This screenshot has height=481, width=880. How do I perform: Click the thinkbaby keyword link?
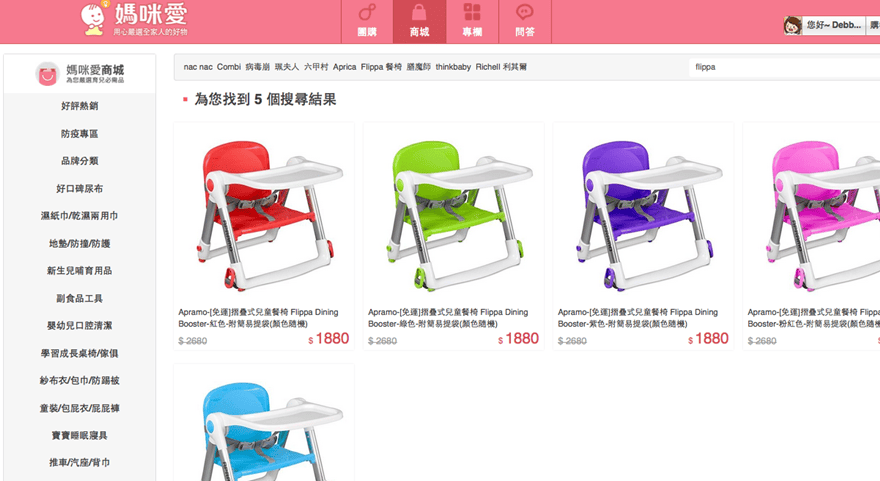coord(453,67)
